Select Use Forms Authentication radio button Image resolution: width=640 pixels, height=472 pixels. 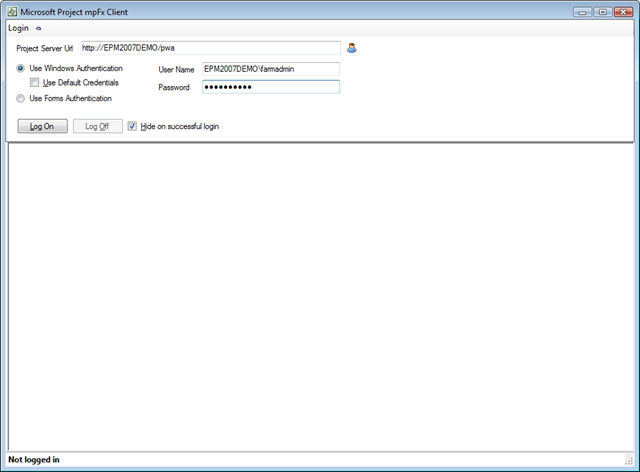click(20, 98)
